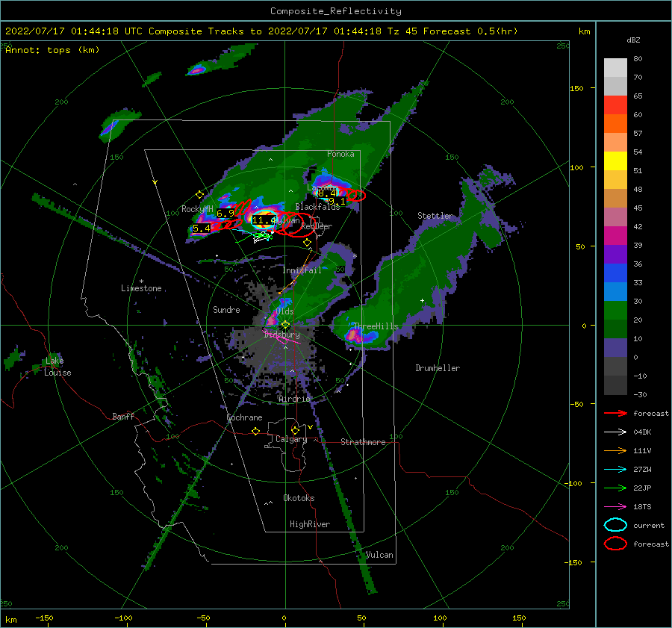The height and width of the screenshot is (628, 672).
Task: Click the bright green swatch in dBZ legend
Action: pos(615,311)
